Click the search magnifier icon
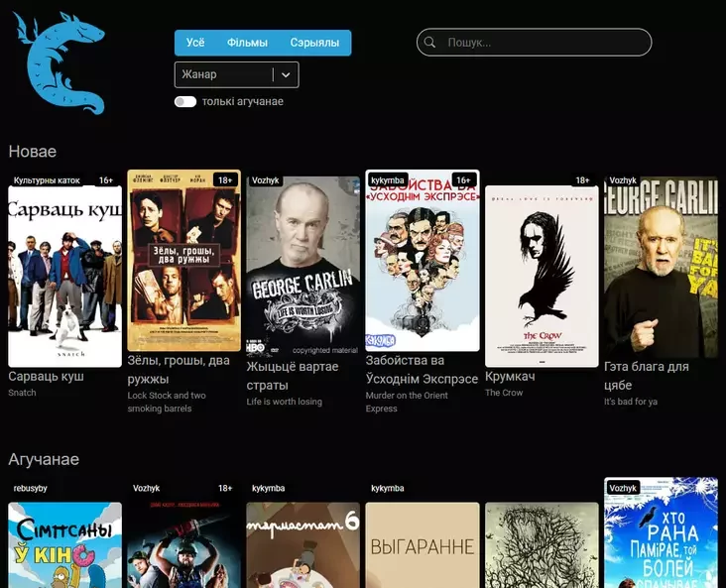 click(429, 43)
